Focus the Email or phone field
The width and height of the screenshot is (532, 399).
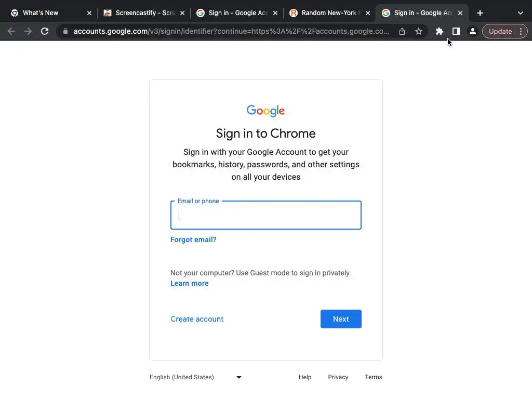[265, 215]
